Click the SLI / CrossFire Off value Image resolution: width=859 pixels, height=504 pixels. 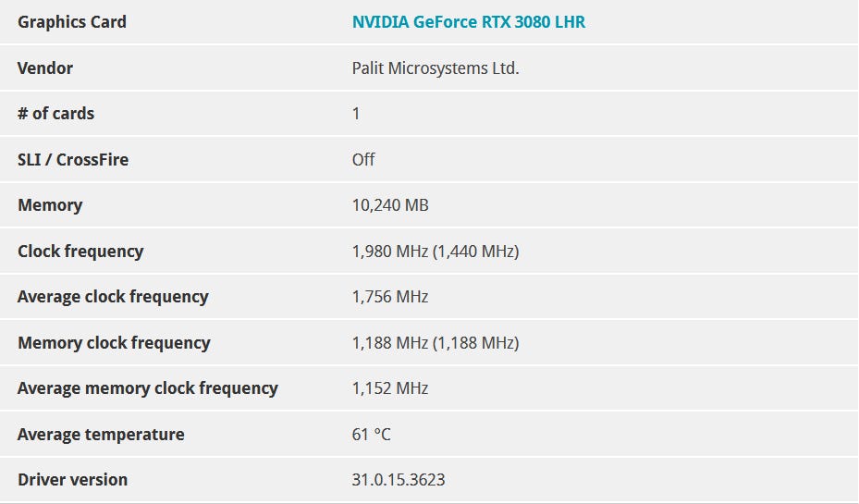pyautogui.click(x=363, y=160)
